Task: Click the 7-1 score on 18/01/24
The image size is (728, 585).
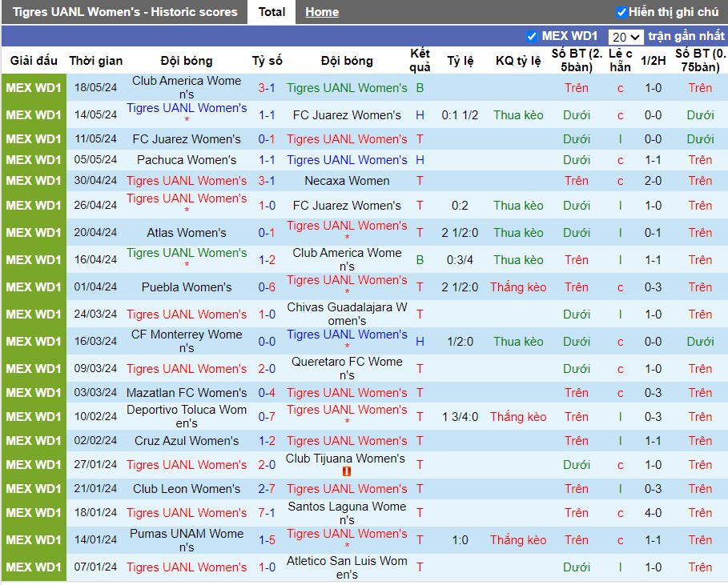Action: (267, 513)
